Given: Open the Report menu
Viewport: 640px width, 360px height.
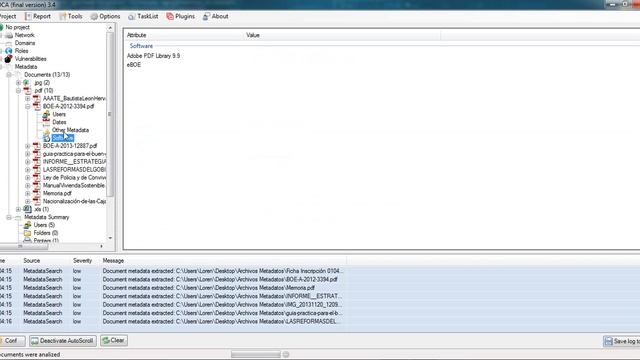Looking at the screenshot, I should point(38,16).
